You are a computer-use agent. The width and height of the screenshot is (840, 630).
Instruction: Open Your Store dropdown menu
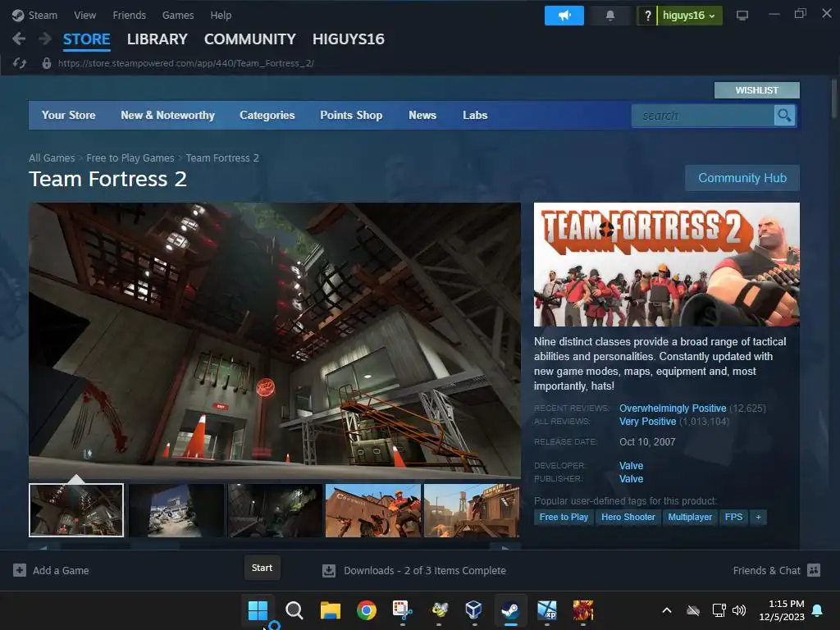coord(69,115)
